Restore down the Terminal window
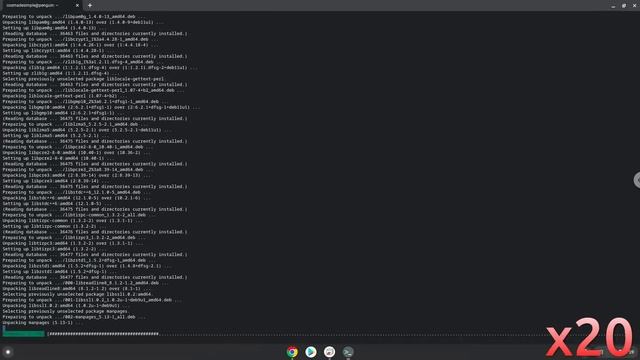This screenshot has width=640, height=360. pos(624,6)
